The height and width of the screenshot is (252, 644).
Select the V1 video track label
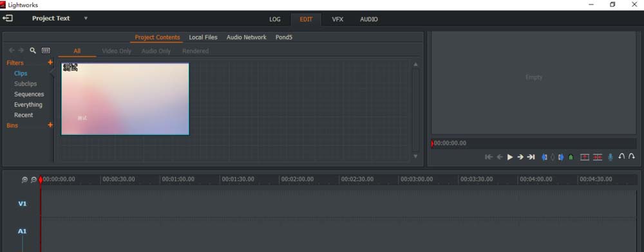pyautogui.click(x=22, y=204)
